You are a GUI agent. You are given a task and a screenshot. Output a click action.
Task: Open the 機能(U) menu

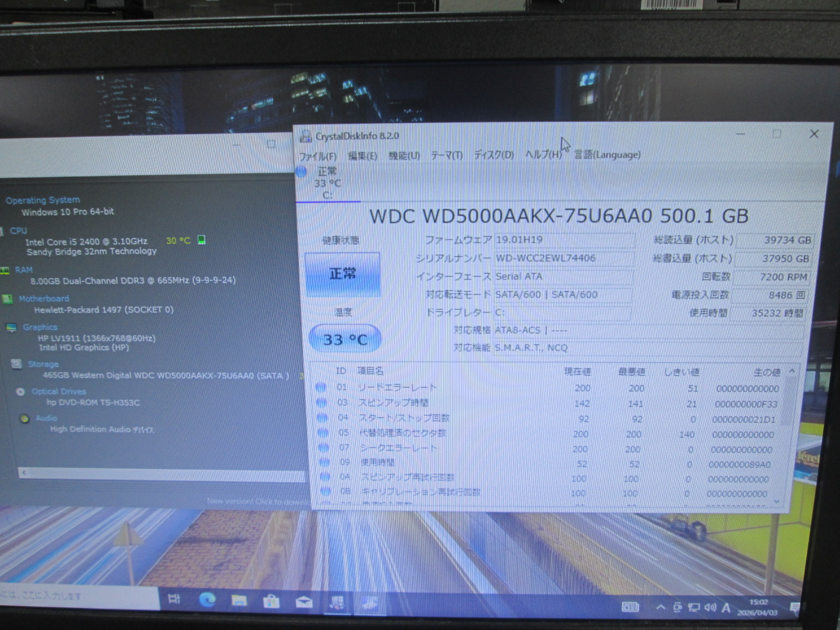coord(404,156)
